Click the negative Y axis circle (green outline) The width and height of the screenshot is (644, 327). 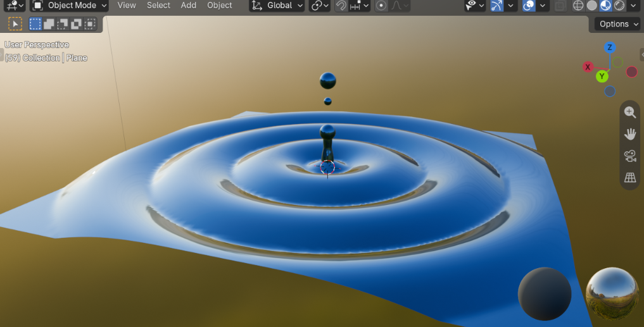point(617,63)
